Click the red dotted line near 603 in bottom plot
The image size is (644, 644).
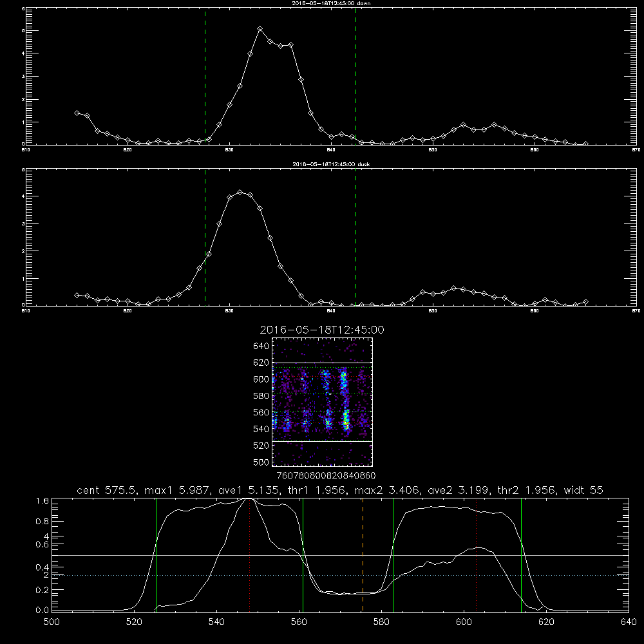click(x=476, y=554)
